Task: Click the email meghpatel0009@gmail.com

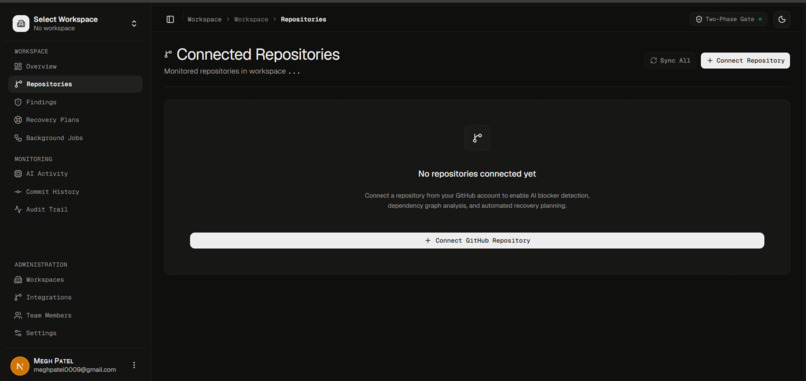Action: (75, 370)
